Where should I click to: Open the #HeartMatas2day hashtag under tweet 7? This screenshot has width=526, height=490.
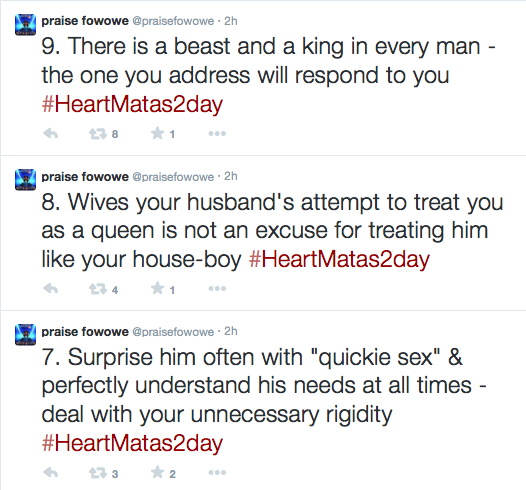point(132,443)
